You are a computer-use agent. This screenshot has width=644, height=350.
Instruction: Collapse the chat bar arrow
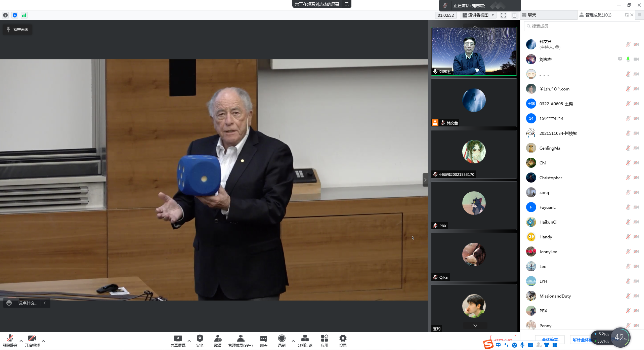click(x=45, y=303)
